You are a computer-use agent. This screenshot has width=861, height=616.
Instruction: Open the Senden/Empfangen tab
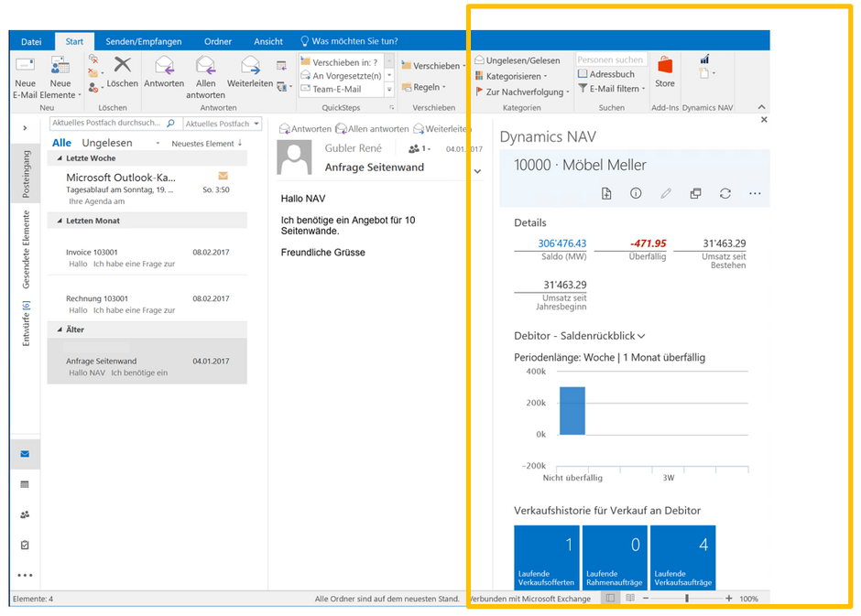tap(143, 41)
